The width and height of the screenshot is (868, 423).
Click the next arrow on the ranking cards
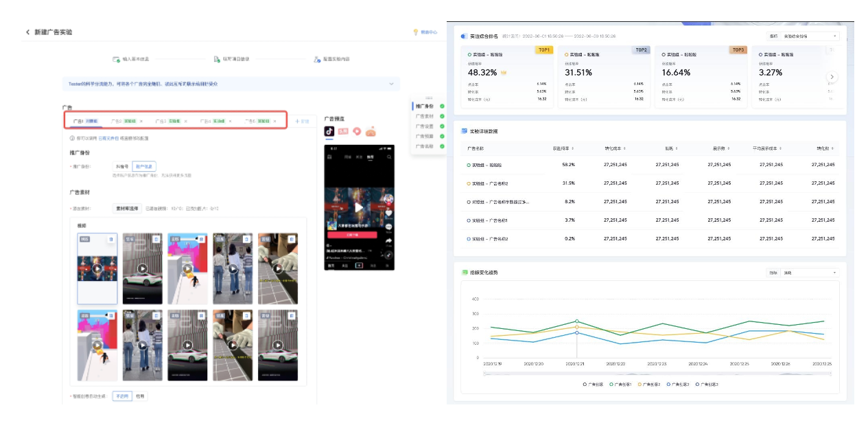click(x=832, y=77)
